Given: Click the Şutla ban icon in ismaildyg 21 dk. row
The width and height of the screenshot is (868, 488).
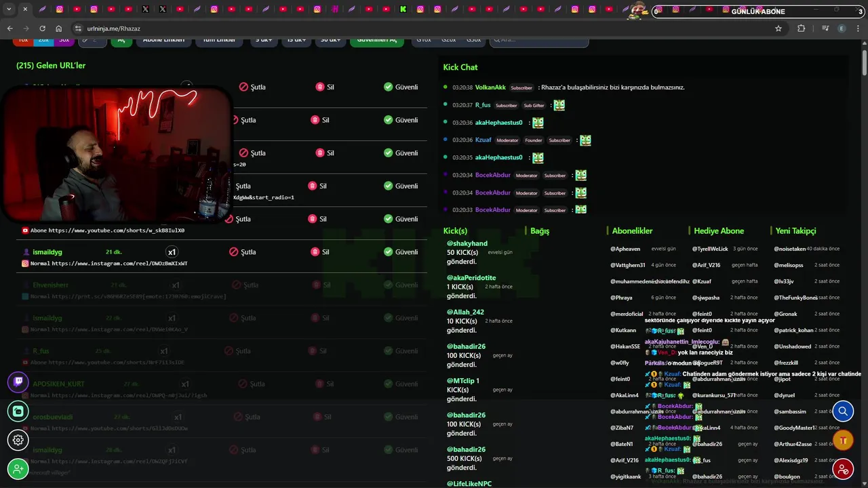Looking at the screenshot, I should tap(233, 252).
